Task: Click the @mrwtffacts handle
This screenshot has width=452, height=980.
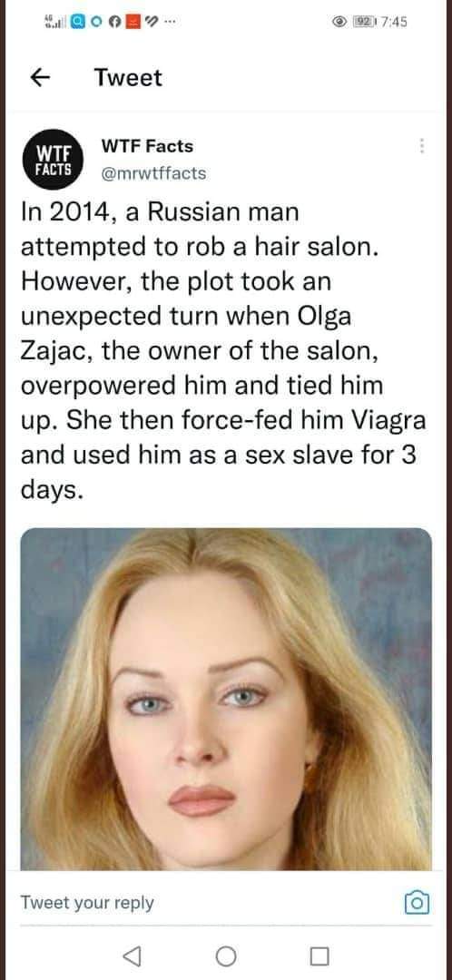Action: point(153,173)
